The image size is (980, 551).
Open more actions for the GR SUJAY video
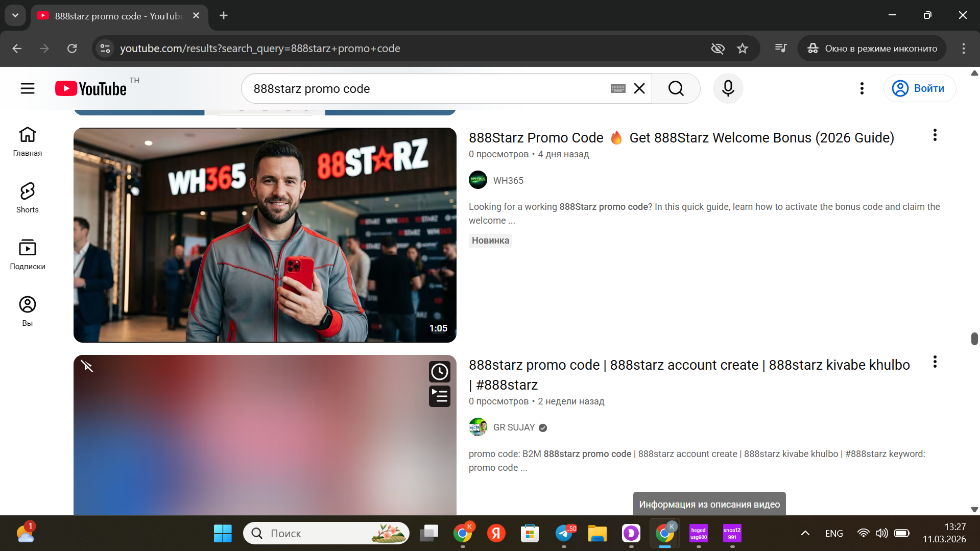935,362
